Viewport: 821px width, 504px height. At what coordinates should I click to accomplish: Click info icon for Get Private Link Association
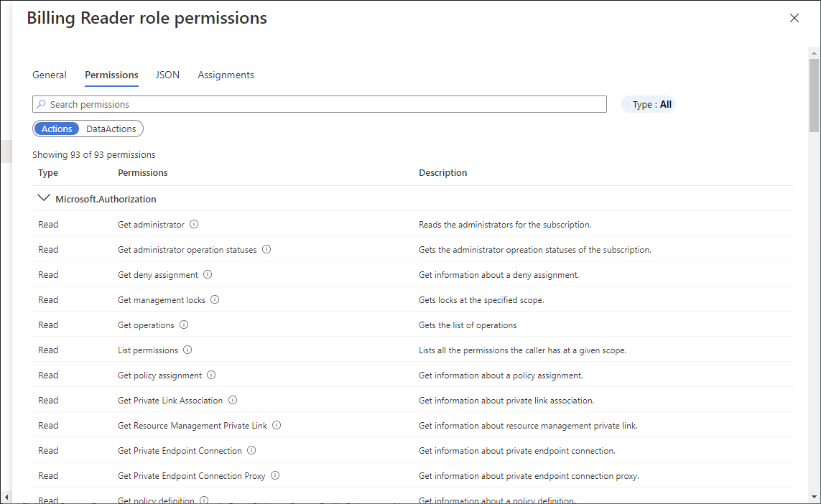(x=233, y=400)
